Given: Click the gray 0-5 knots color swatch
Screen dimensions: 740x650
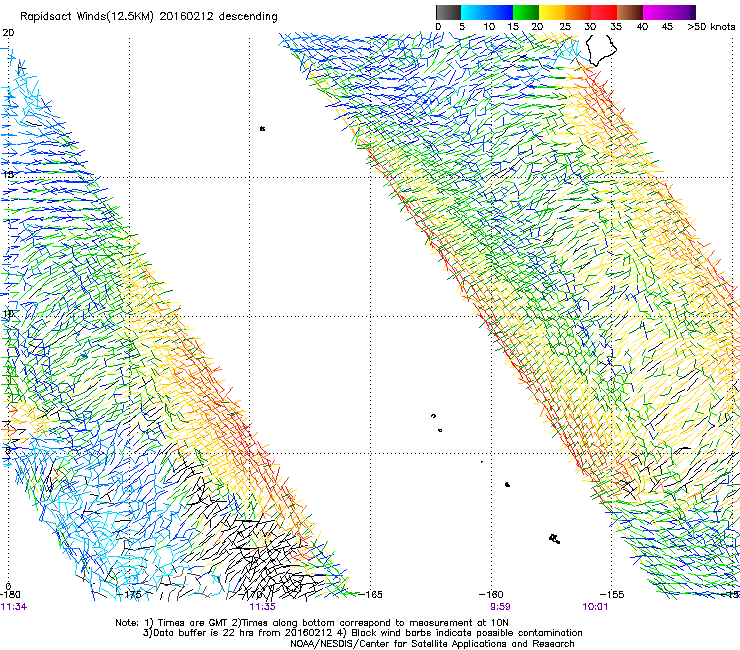Looking at the screenshot, I should (448, 12).
